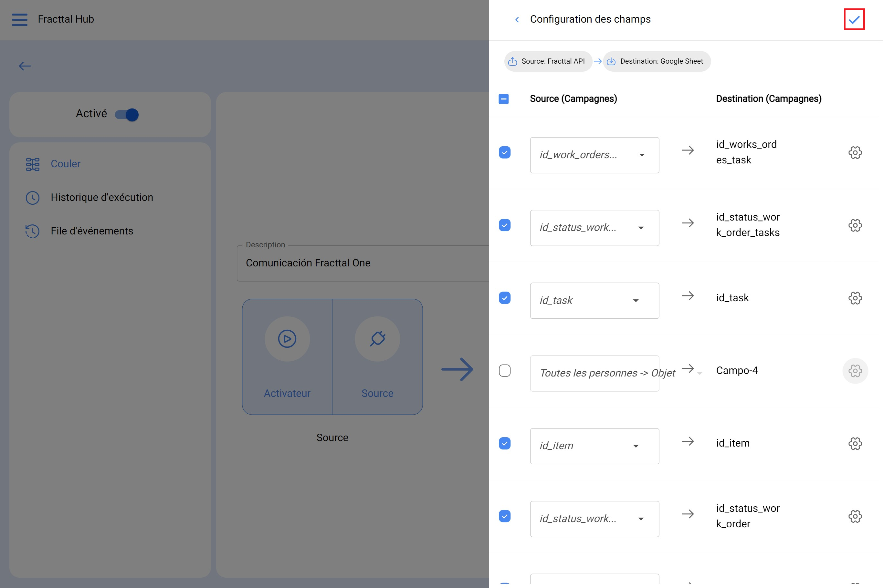
Task: Check the Campo-4 row checkbox
Action: coord(505,370)
